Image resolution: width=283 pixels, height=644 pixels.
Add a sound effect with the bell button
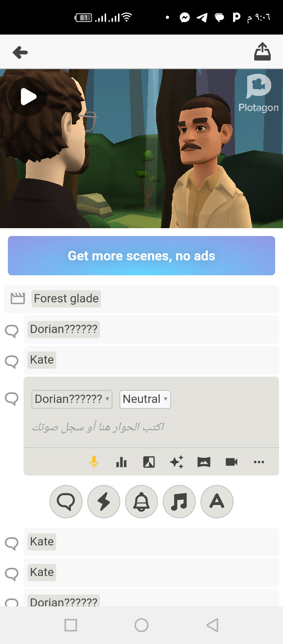(141, 501)
